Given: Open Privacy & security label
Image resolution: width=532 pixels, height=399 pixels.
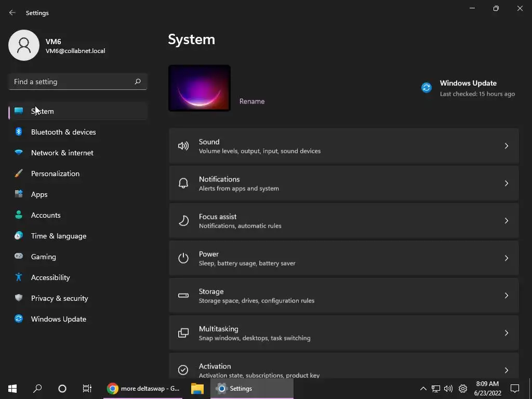Looking at the screenshot, I should pyautogui.click(x=59, y=298).
